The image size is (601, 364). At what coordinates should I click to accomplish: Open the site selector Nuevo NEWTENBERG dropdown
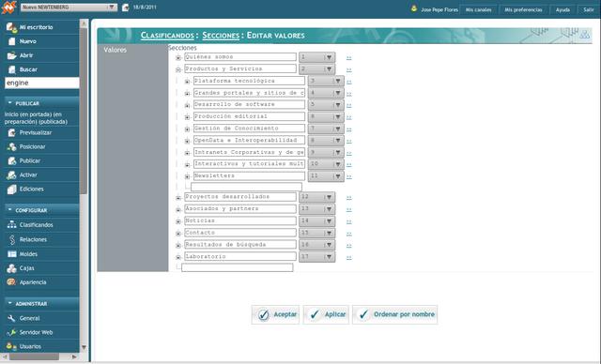[69, 8]
